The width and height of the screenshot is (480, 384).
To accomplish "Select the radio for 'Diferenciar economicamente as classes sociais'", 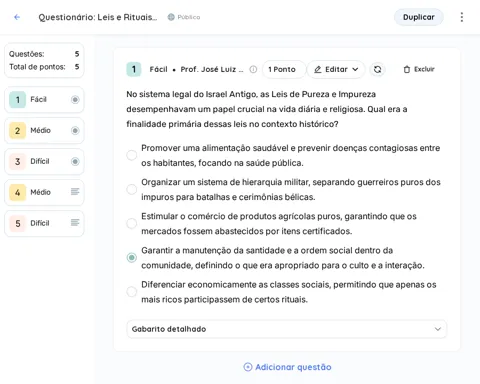I will click(132, 292).
